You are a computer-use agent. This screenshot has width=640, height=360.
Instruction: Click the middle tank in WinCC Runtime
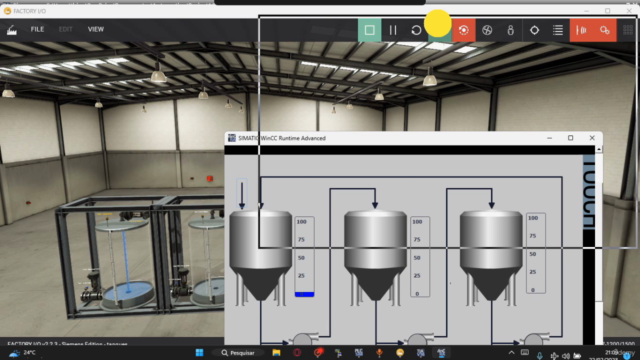point(375,257)
